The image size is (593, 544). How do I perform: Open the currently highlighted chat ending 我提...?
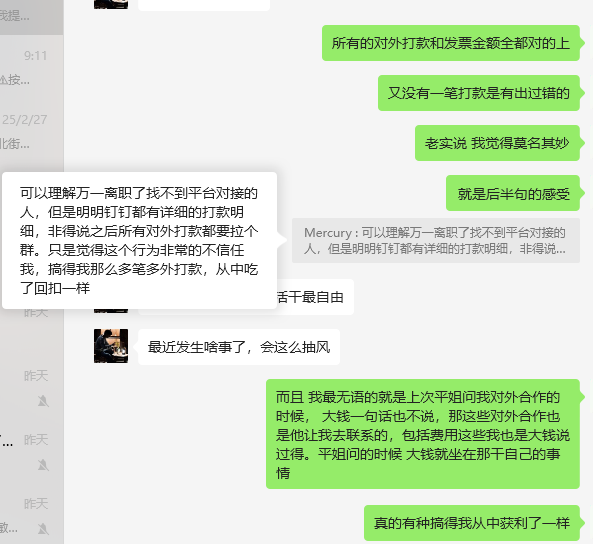point(32,17)
